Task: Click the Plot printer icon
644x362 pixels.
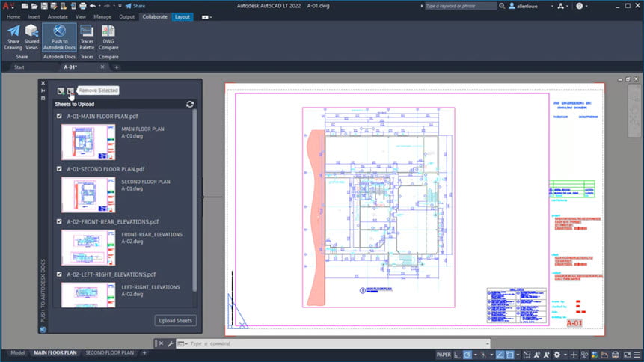Action: click(x=83, y=6)
